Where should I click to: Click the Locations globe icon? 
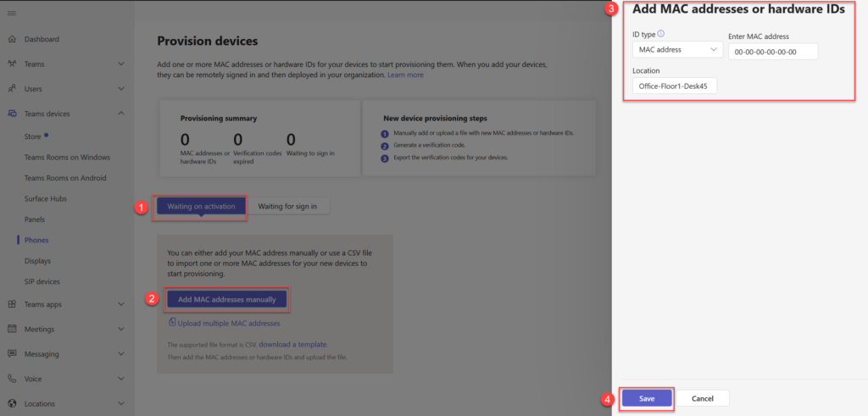click(12, 403)
